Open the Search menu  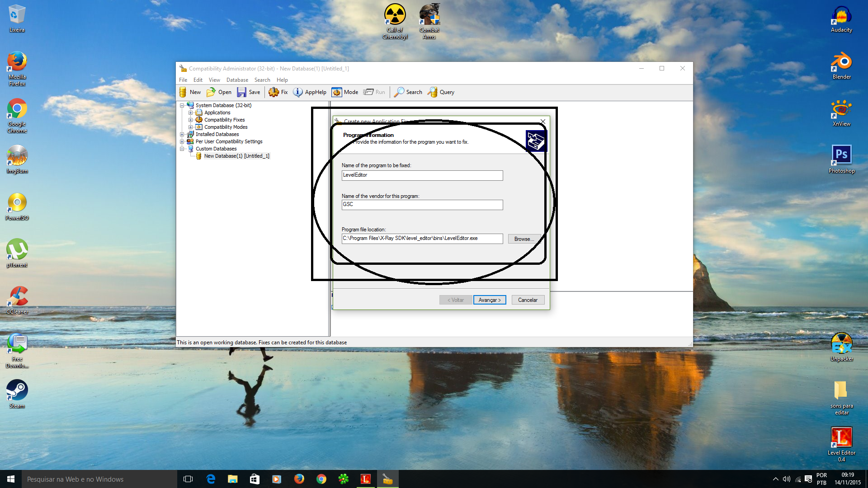(262, 80)
